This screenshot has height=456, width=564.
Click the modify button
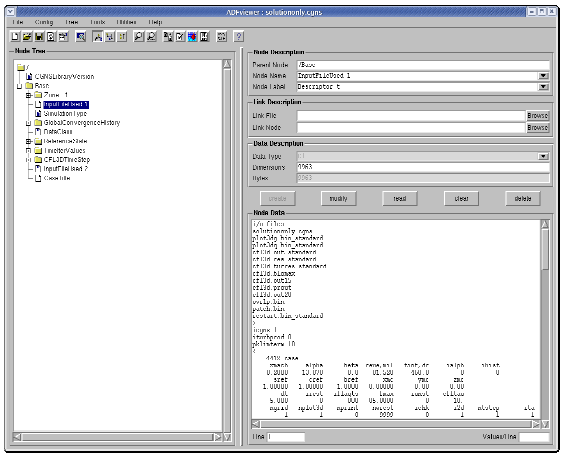[x=338, y=199]
